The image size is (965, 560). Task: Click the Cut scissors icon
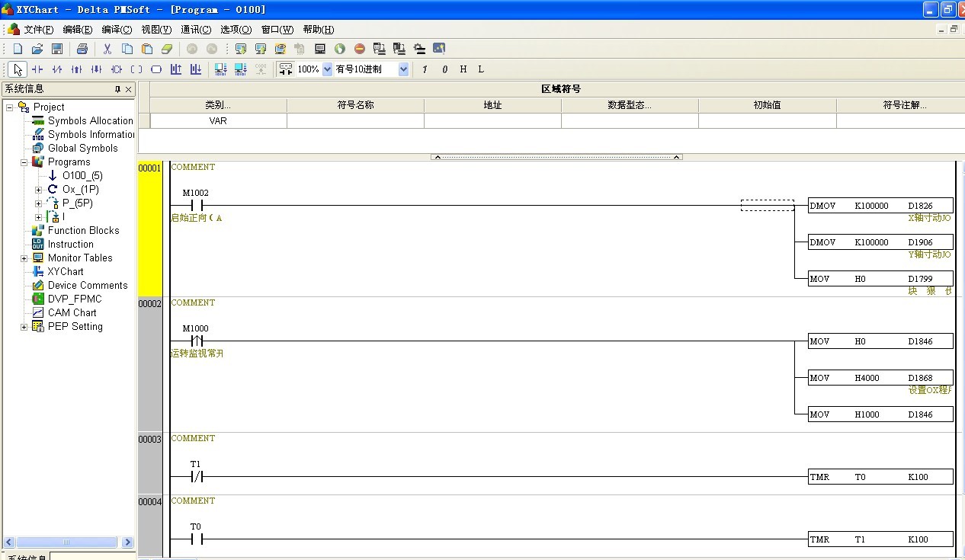[x=107, y=49]
